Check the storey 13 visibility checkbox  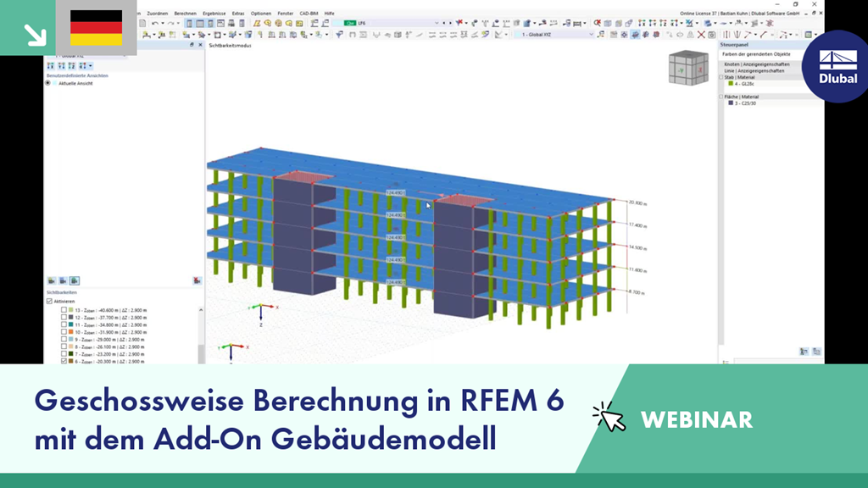click(x=64, y=310)
